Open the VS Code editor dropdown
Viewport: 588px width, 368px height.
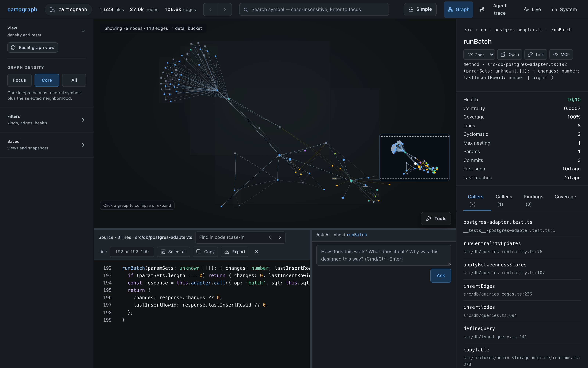point(479,54)
